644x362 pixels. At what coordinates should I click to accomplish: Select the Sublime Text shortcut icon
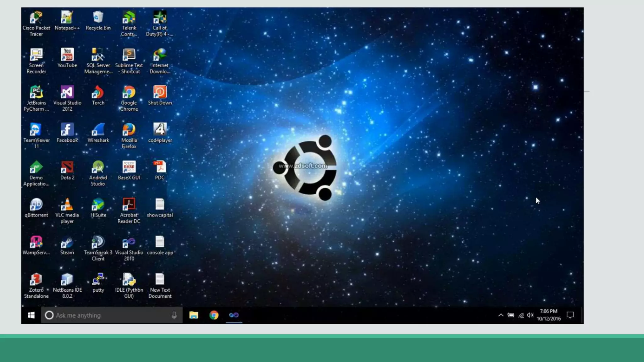coord(129,55)
